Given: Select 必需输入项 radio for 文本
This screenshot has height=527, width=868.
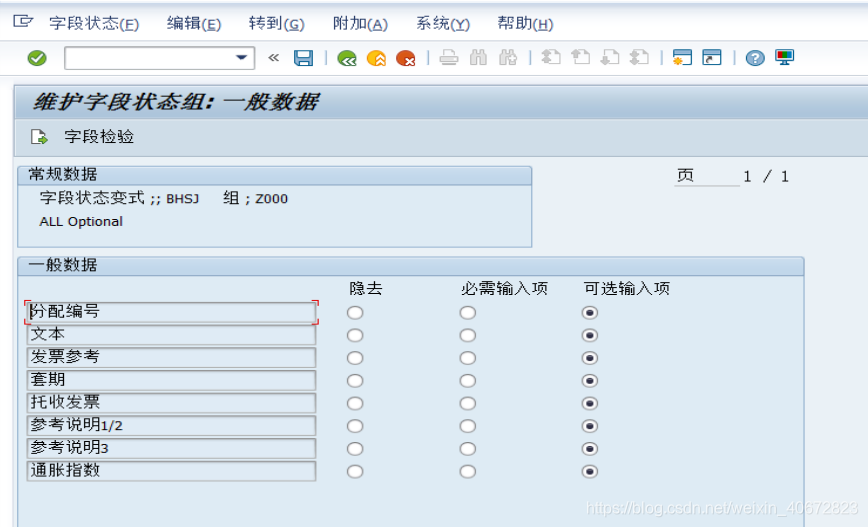Looking at the screenshot, I should pos(468,335).
